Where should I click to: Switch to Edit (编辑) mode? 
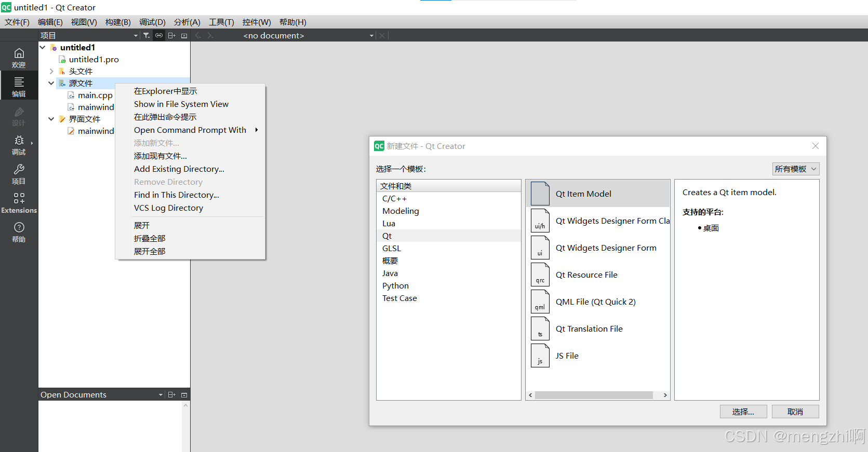(x=19, y=87)
